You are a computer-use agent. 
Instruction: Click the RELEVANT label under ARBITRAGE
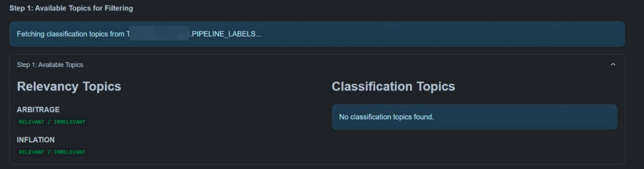pos(31,122)
